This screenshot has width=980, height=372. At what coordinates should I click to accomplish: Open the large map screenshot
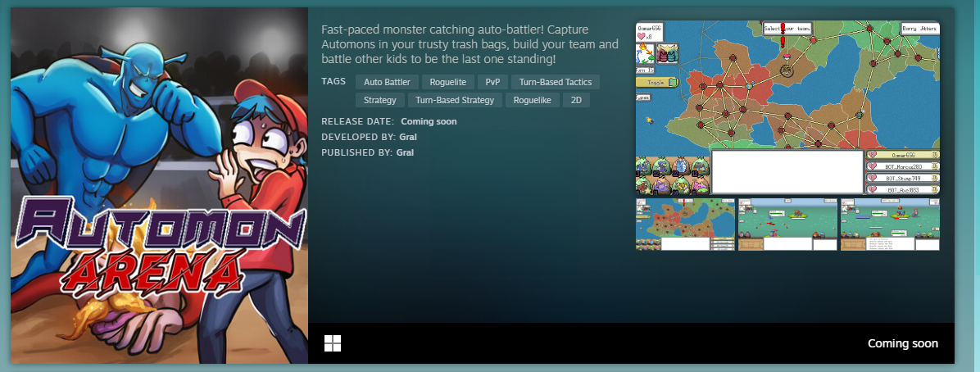coord(787,107)
